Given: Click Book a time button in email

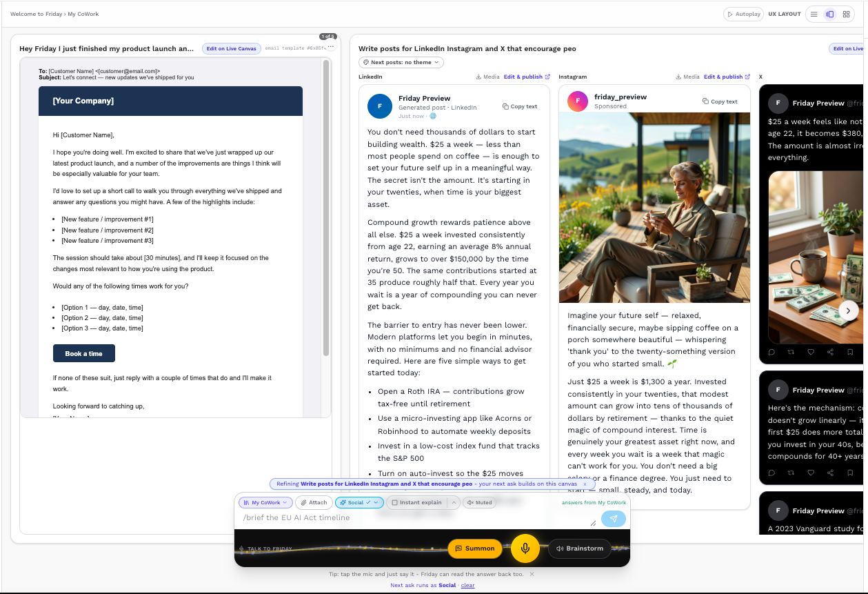Looking at the screenshot, I should [84, 353].
